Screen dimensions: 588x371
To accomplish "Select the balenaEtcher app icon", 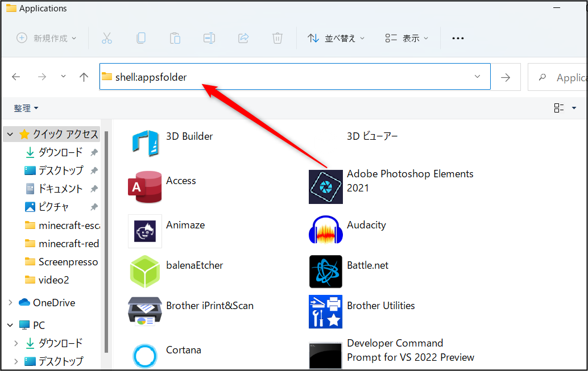I will (x=145, y=272).
